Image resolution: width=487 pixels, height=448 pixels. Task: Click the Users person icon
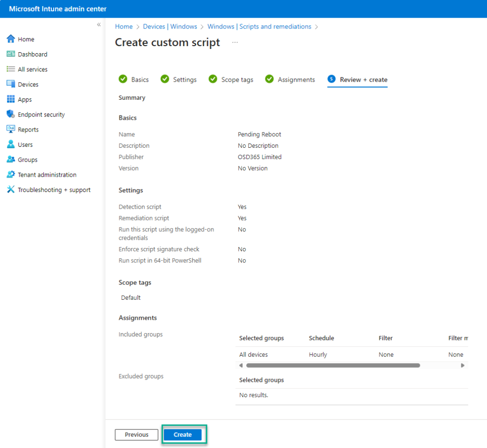coord(10,144)
